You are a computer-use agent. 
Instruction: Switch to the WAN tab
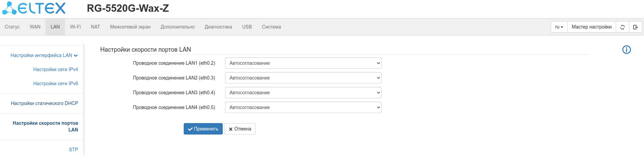coord(35,27)
